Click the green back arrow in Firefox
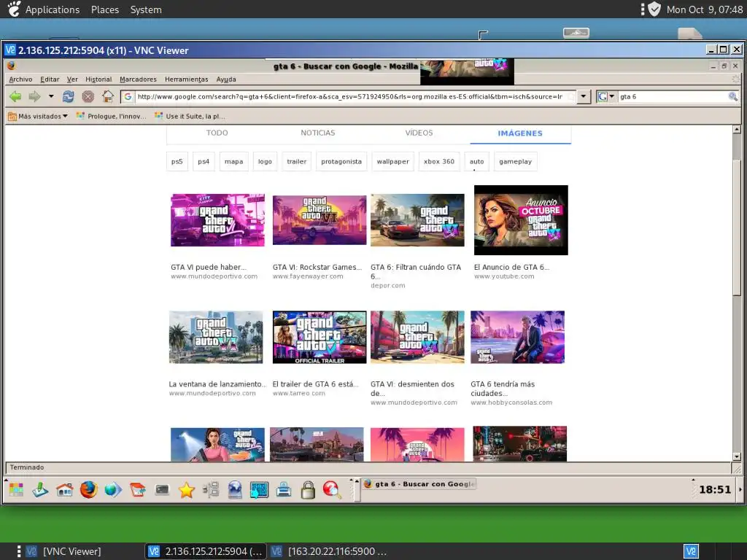747x560 pixels. tap(15, 97)
